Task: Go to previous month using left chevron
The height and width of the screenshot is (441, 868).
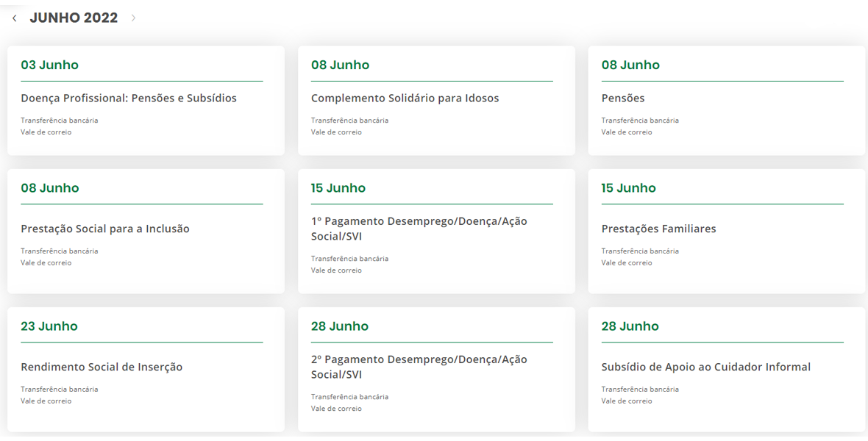Action: coord(14,18)
